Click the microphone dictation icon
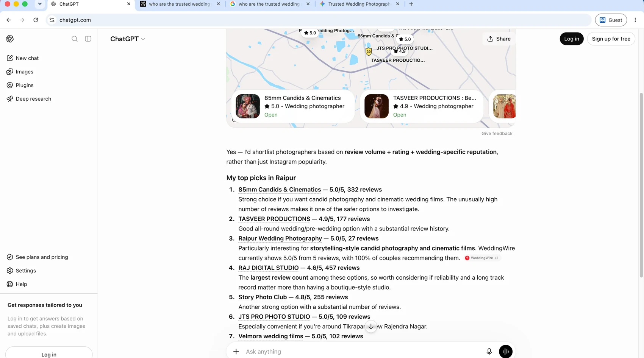This screenshot has width=644, height=358. (x=489, y=352)
